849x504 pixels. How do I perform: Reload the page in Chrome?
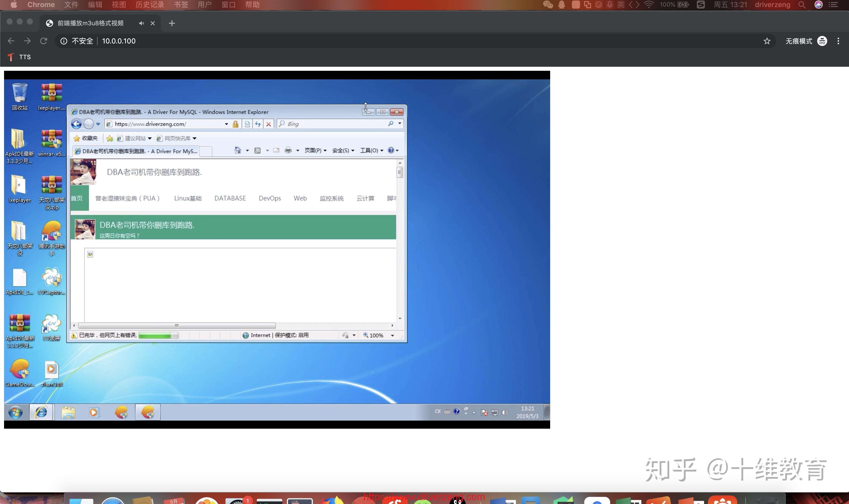tap(43, 41)
